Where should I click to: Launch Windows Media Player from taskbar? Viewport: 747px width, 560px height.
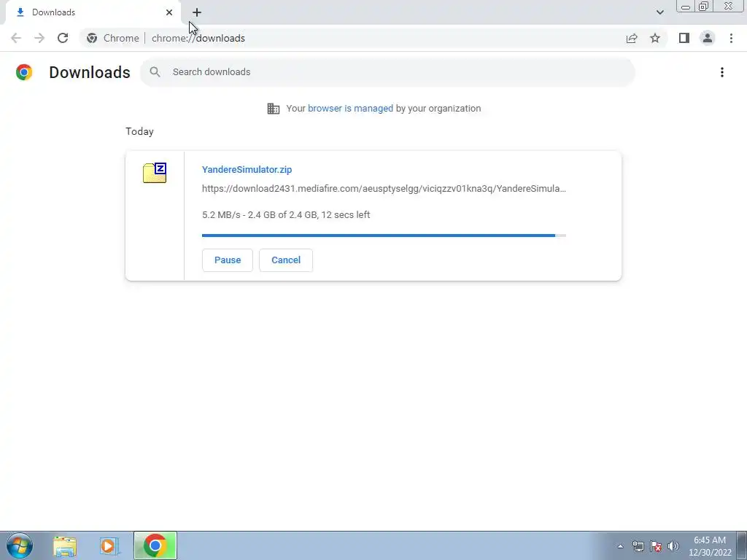(x=109, y=546)
